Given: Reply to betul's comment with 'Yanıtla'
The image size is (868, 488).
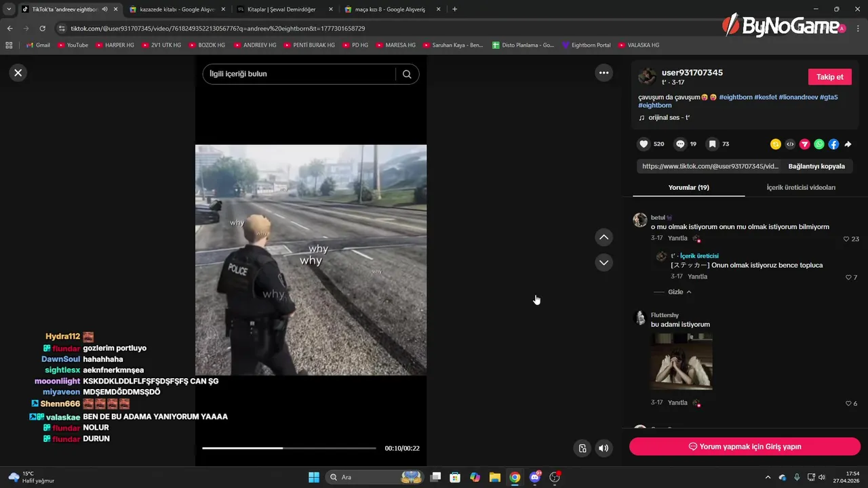Looking at the screenshot, I should point(677,239).
